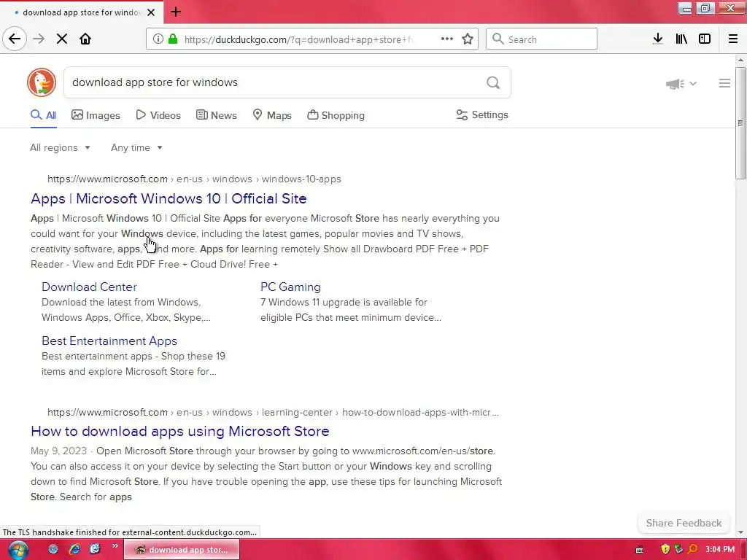Open the Downloads arrow icon
Viewport: 747px width, 560px height.
click(x=658, y=39)
